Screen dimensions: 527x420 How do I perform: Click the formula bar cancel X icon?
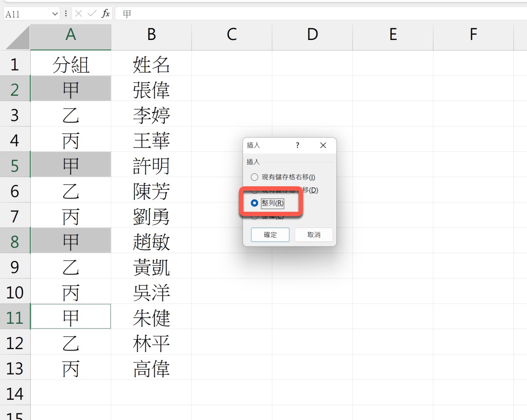pos(79,14)
